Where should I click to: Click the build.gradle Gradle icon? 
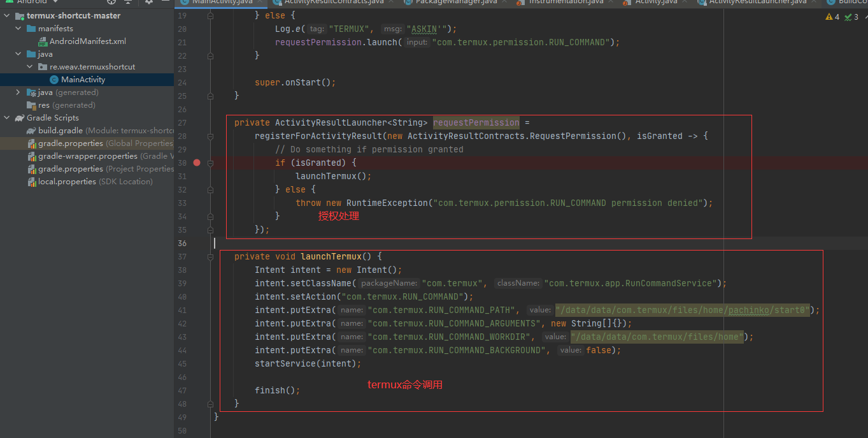(x=30, y=130)
